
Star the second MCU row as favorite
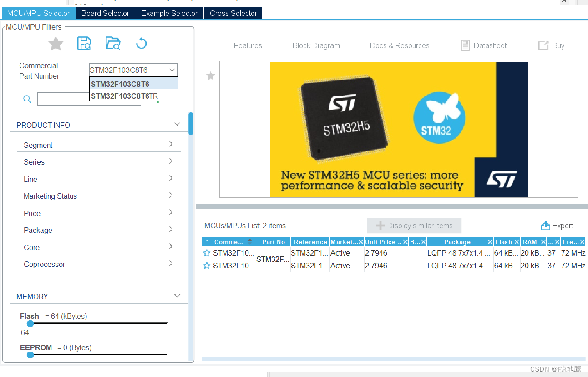point(207,266)
